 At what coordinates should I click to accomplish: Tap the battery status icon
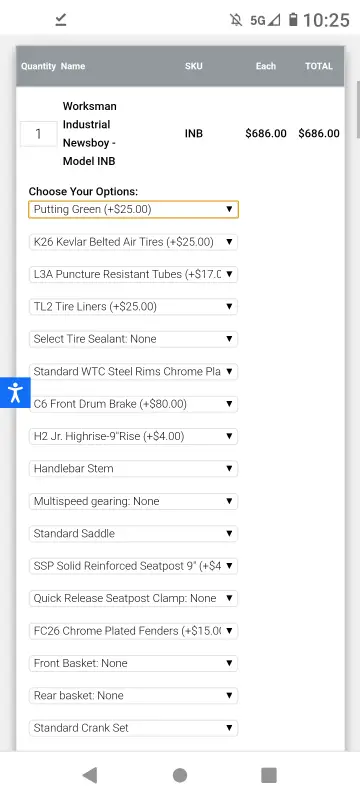click(293, 20)
